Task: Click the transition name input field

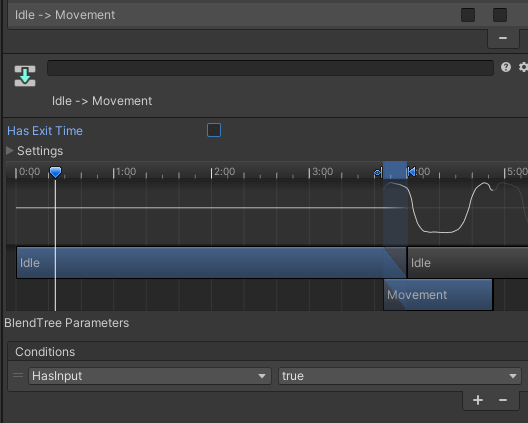Action: [270, 68]
